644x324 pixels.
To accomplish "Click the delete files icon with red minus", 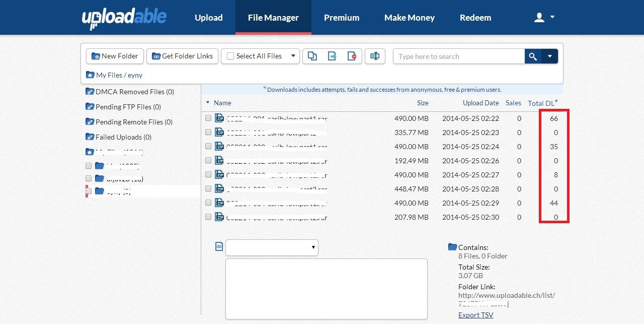I will click(x=352, y=56).
